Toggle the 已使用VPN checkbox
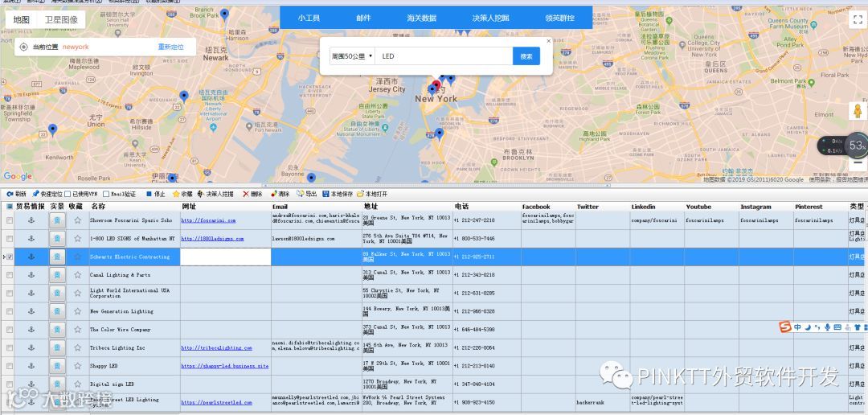 point(68,194)
